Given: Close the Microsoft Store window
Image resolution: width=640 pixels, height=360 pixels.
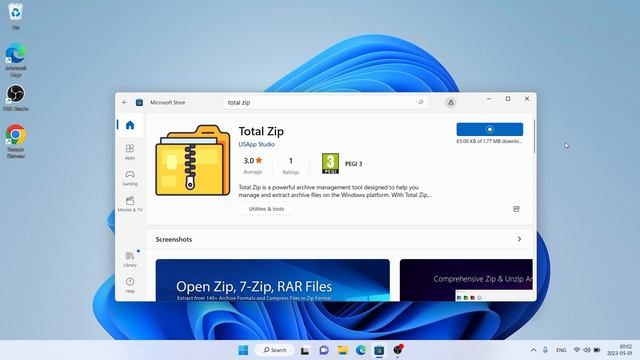Looking at the screenshot, I should [527, 99].
